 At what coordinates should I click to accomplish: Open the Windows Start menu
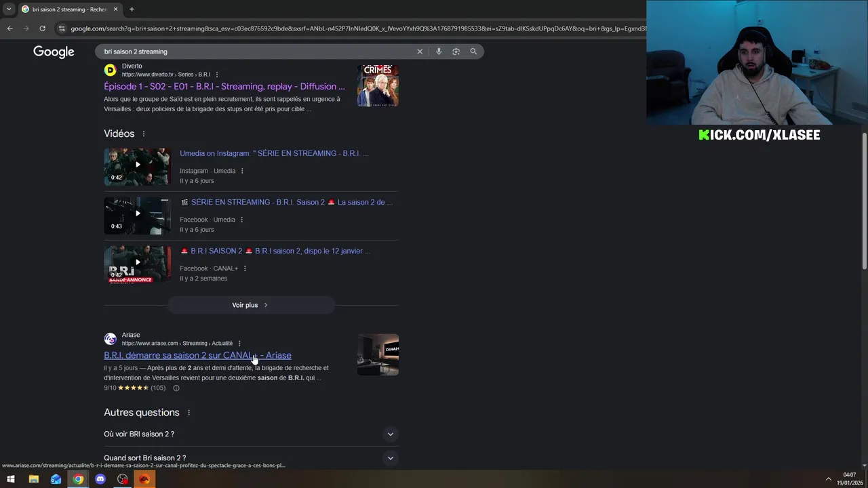[11, 479]
